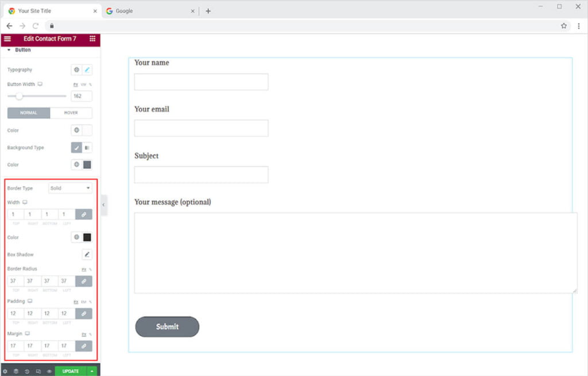
Task: Open the widgets grid panel
Action: (92, 39)
